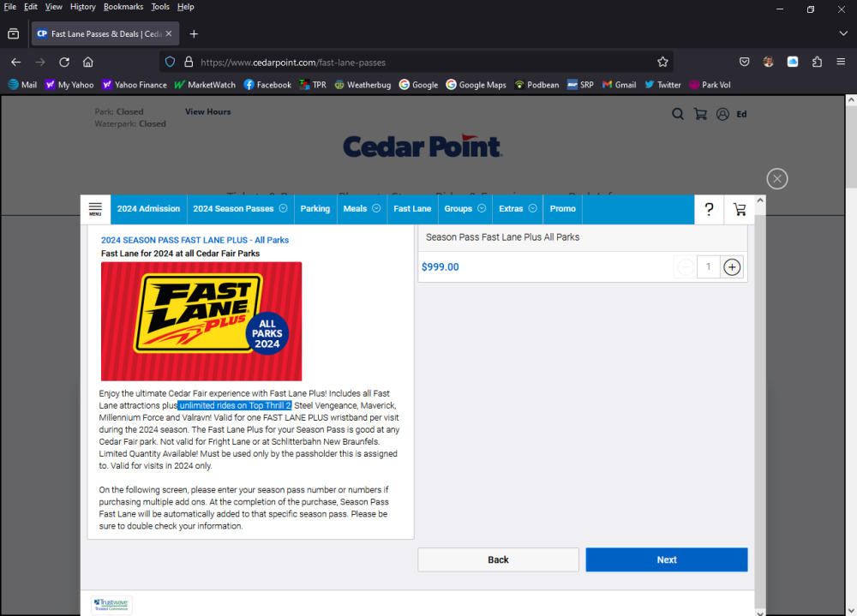The width and height of the screenshot is (857, 616).
Task: Open the Weatherbug bookmark
Action: [x=363, y=85]
